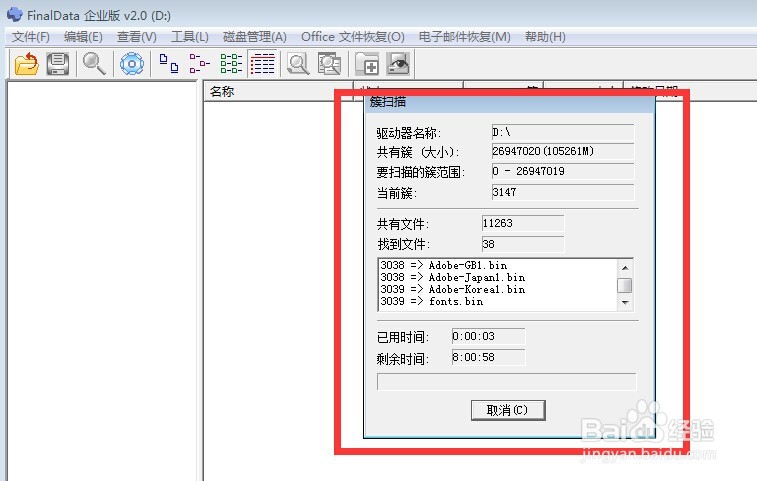Click scroll down arrow in found files list
Screen dimensions: 757x481
625,303
